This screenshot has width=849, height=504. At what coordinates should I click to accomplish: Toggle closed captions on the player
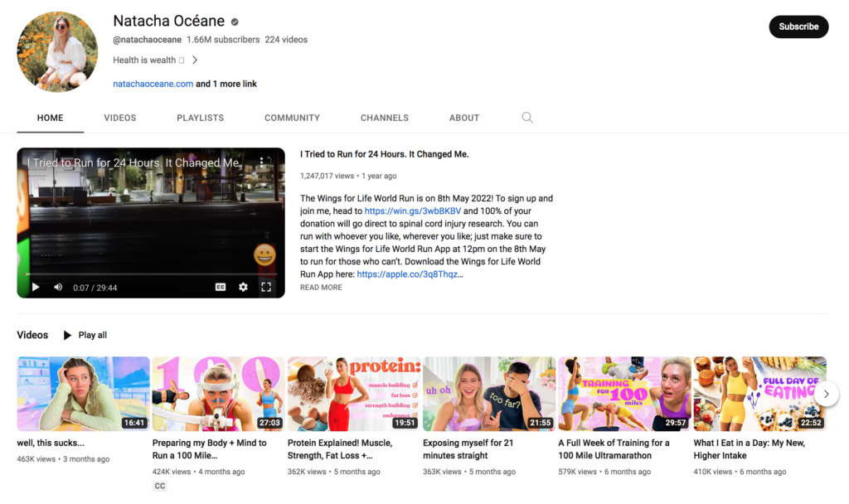tap(221, 287)
